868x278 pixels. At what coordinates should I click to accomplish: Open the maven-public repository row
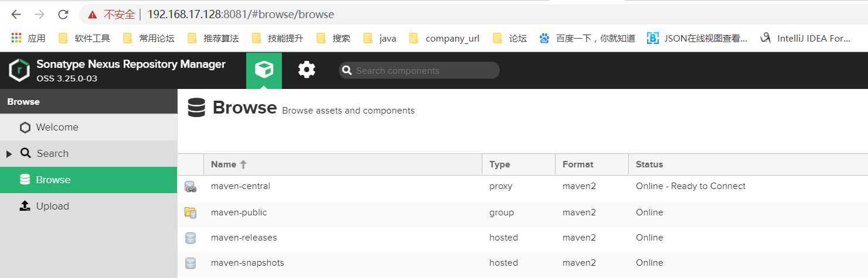[x=523, y=212]
